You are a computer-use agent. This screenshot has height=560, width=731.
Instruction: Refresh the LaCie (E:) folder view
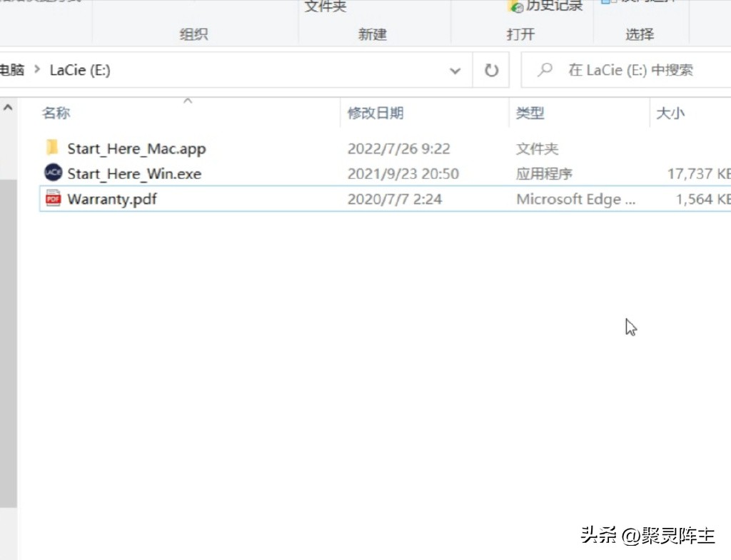tap(491, 71)
